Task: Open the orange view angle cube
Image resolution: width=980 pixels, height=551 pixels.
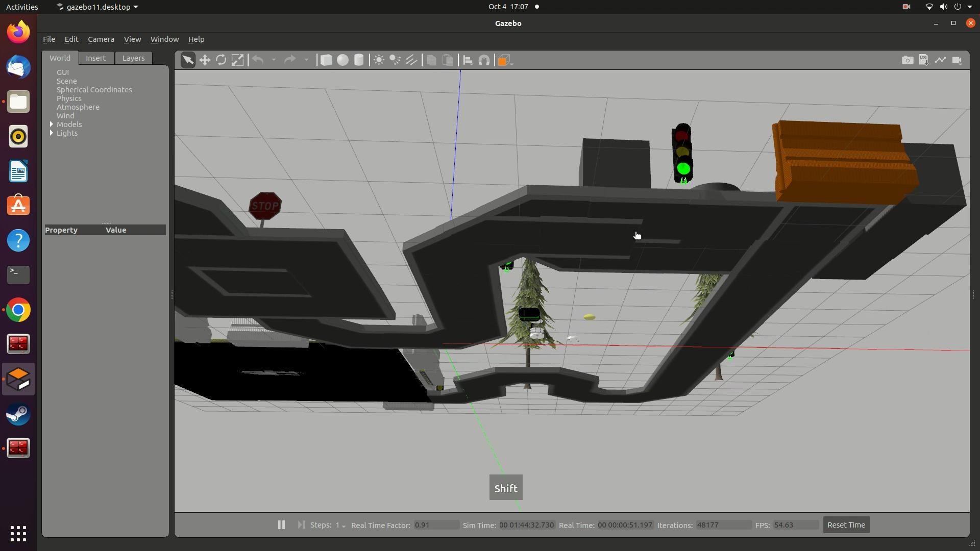Action: coord(504,61)
